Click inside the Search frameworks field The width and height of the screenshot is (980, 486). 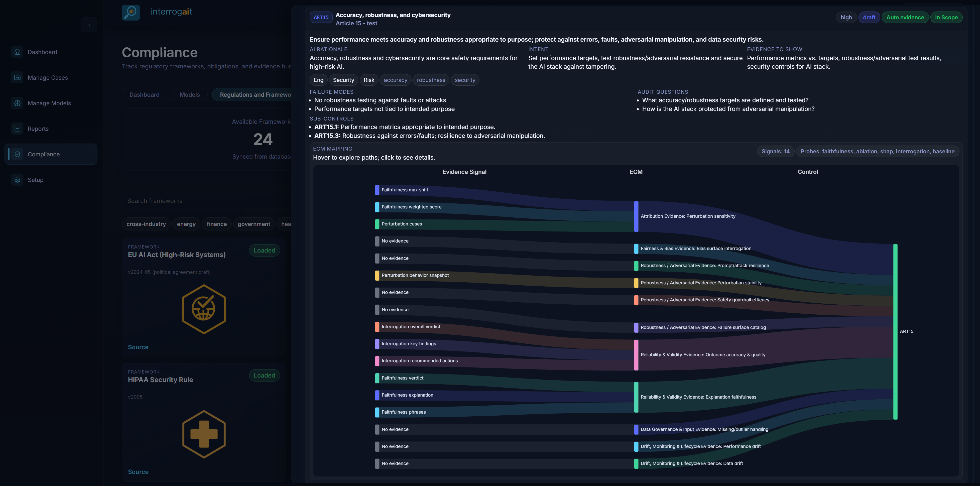click(205, 201)
